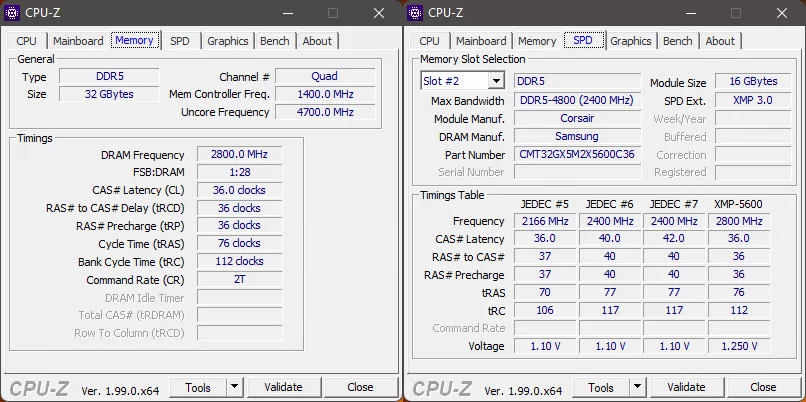
Task: Open About tab in right window
Action: coord(720,41)
